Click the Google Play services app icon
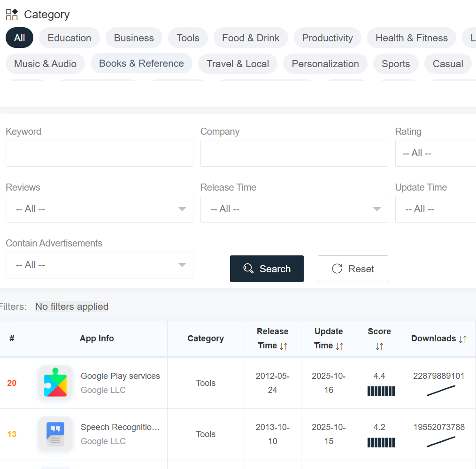The height and width of the screenshot is (469, 476). click(x=55, y=383)
